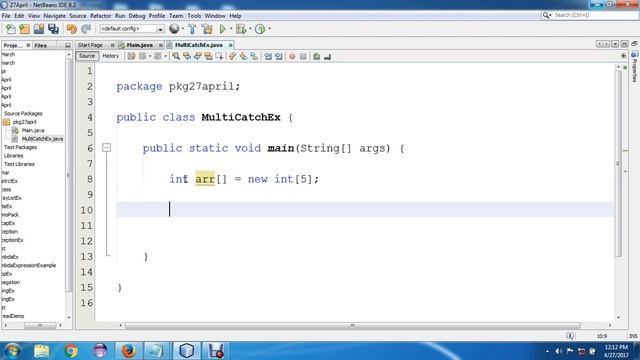Click the New File toolbar icon
Screen dimensions: 640x360
coord(11,29)
